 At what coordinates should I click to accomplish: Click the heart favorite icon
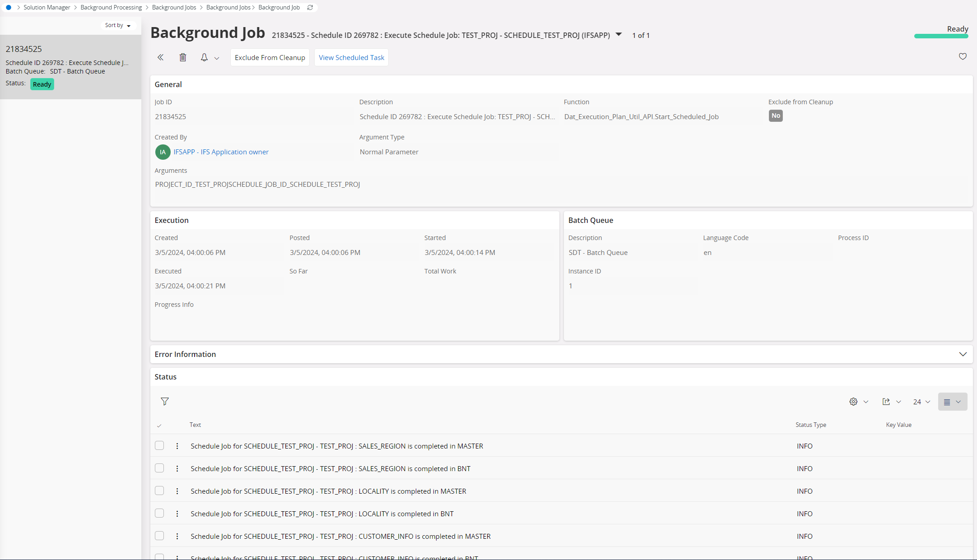pos(963,56)
